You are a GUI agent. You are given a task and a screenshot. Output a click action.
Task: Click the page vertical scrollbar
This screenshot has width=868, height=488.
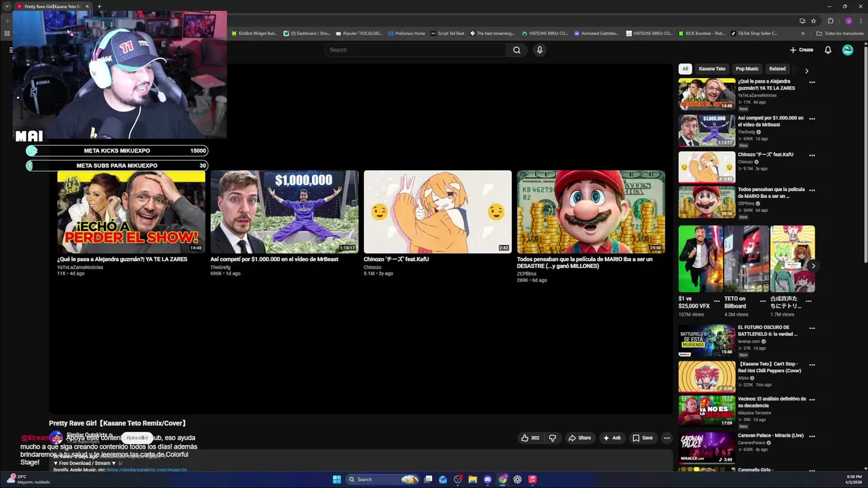(x=865, y=156)
